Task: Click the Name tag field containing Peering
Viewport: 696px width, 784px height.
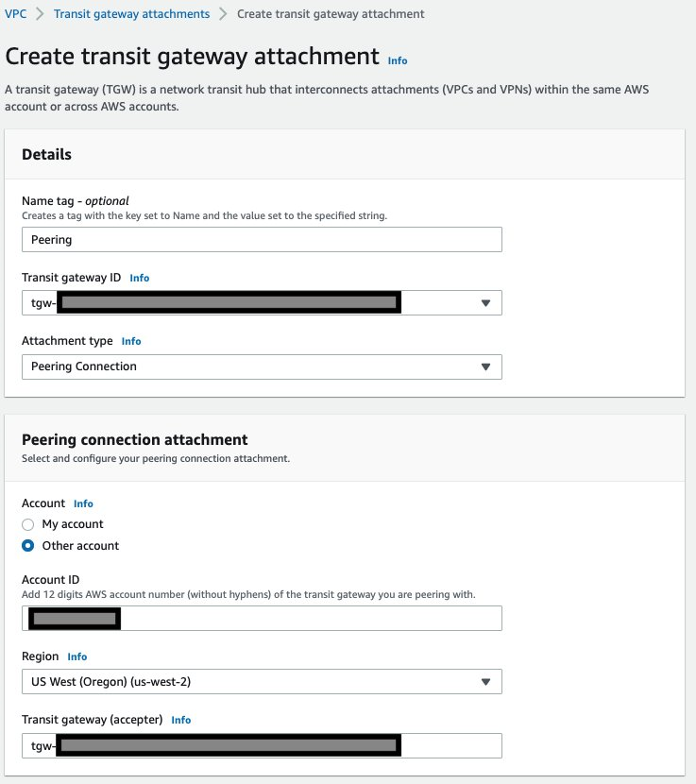Action: click(x=261, y=239)
